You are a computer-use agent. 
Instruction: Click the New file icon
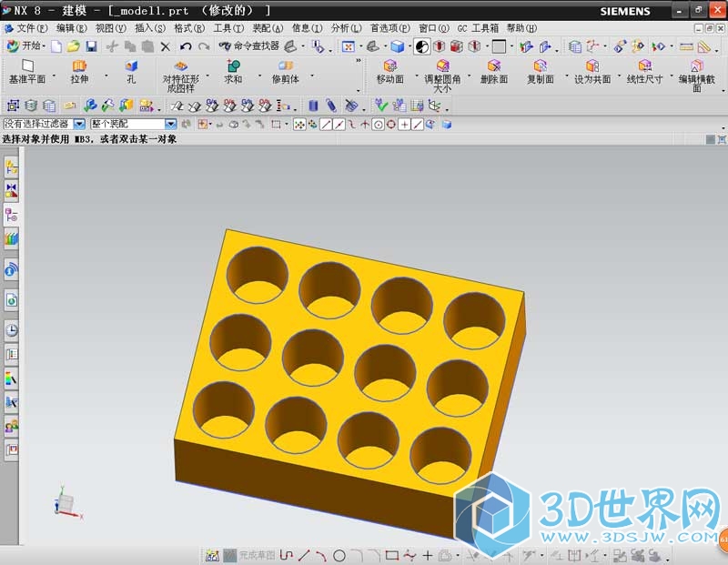point(56,46)
